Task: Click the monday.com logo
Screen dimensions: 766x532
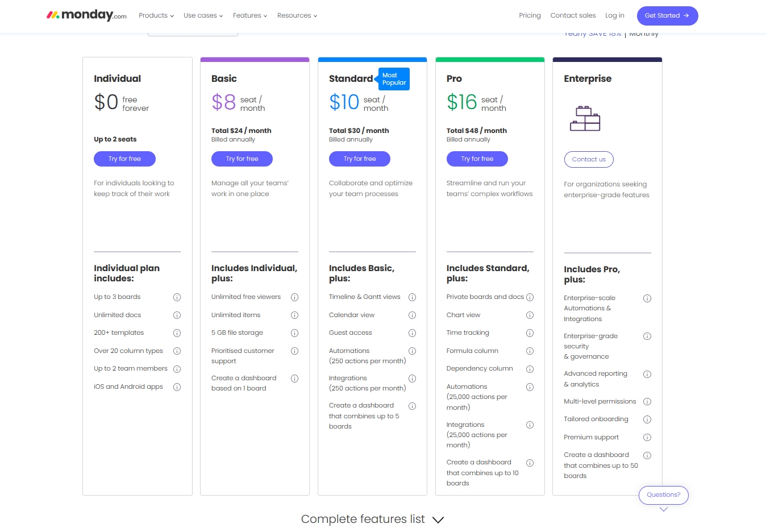Action: [86, 15]
